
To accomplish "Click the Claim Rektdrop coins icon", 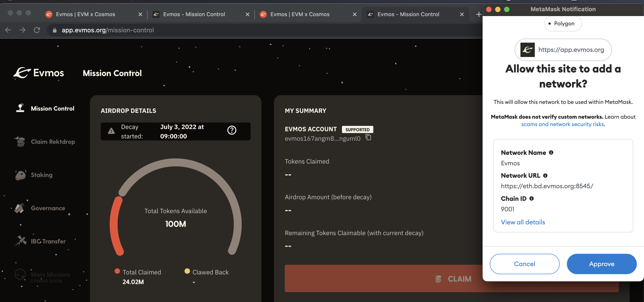I will coord(20,141).
